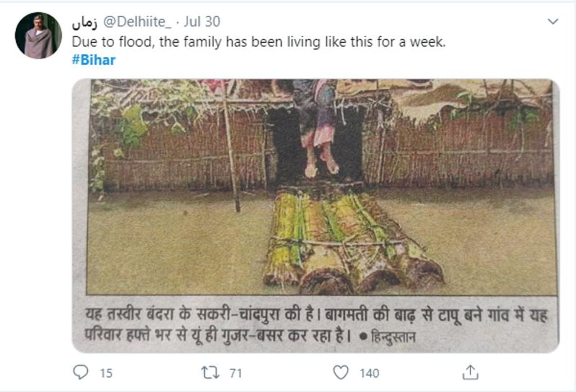Open the share tweet icon
The width and height of the screenshot is (576, 392).
[470, 372]
